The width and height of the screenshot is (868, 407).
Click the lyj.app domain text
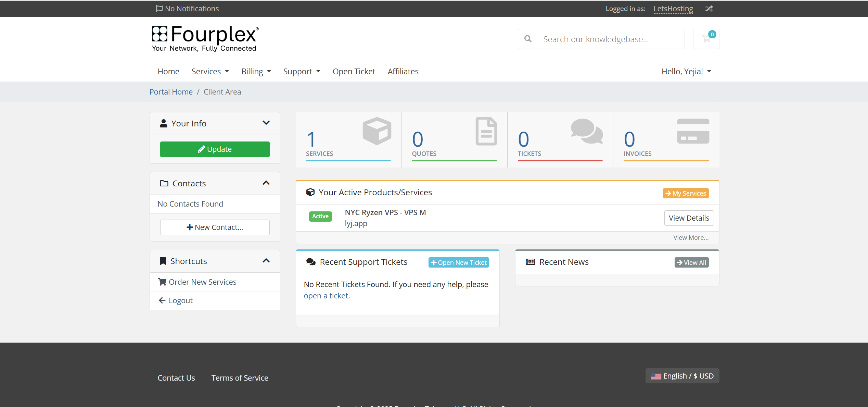pos(356,223)
